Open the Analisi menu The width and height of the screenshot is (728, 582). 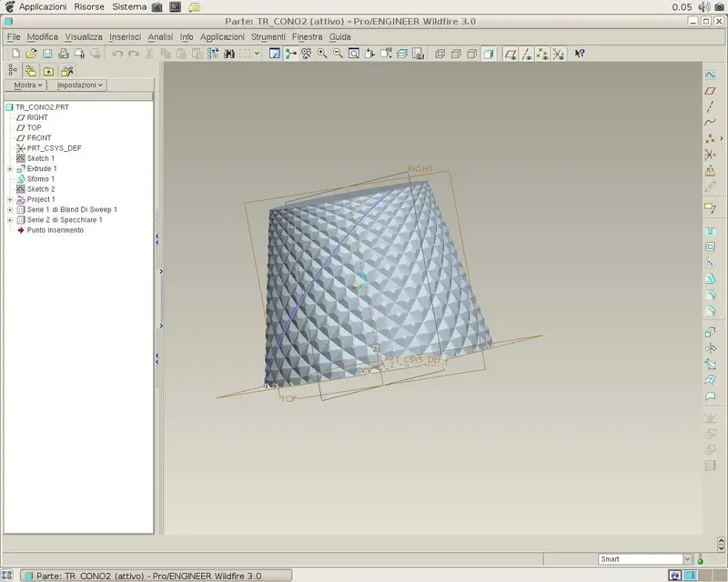(x=160, y=36)
